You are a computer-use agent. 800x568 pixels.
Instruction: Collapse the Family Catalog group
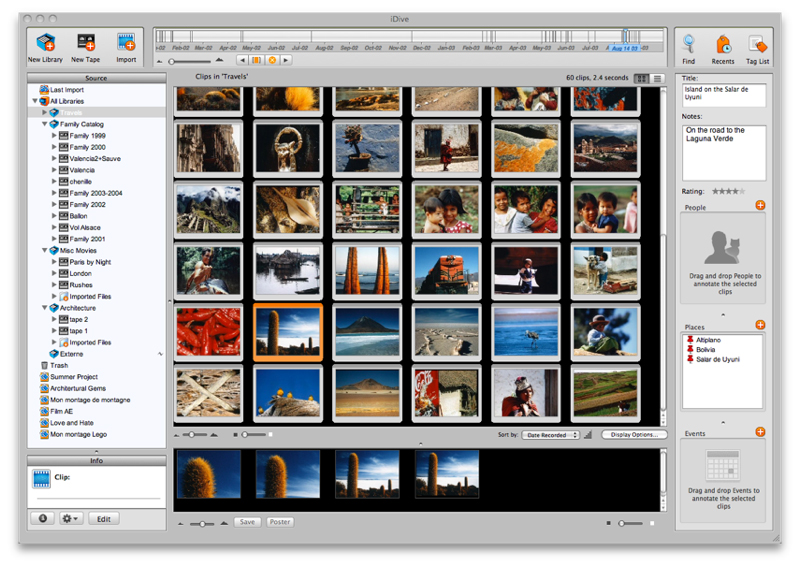tap(44, 124)
